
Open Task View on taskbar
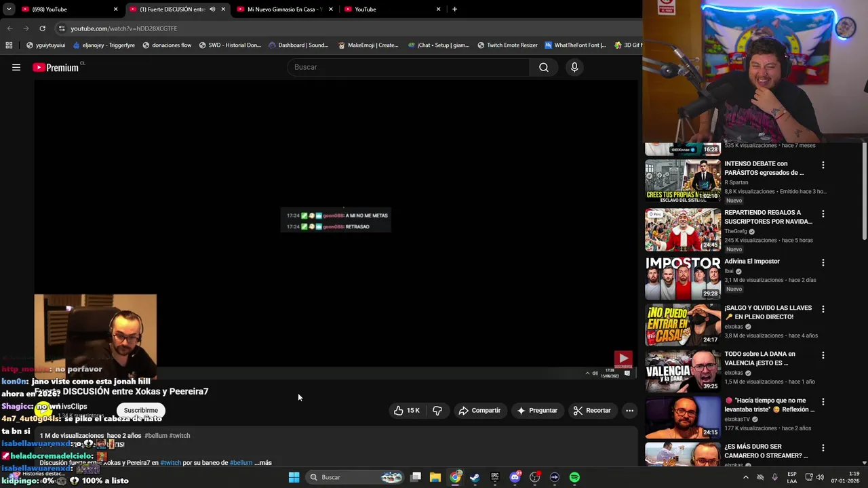(416, 477)
